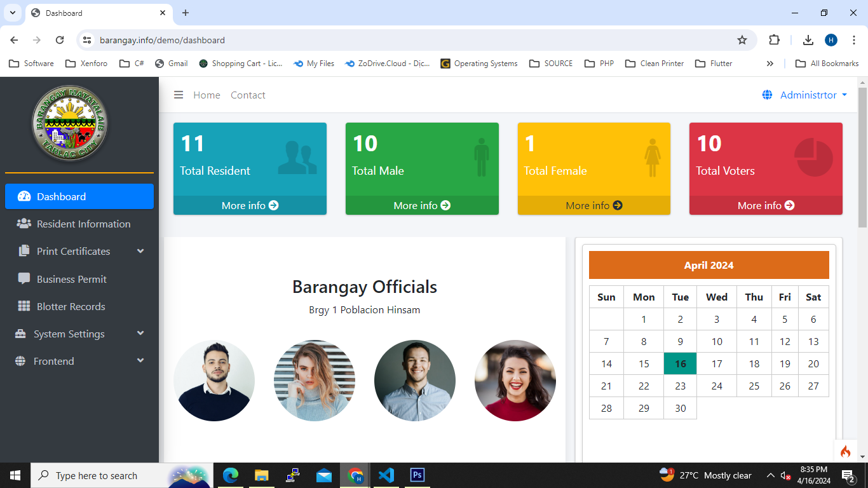Bookmark this page with the star icon
The image size is (868, 488).
(742, 40)
